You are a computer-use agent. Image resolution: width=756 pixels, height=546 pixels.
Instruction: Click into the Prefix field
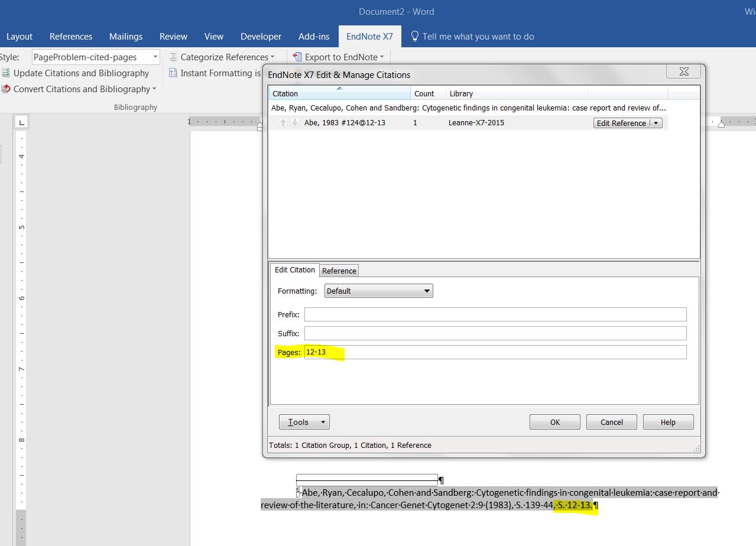495,314
